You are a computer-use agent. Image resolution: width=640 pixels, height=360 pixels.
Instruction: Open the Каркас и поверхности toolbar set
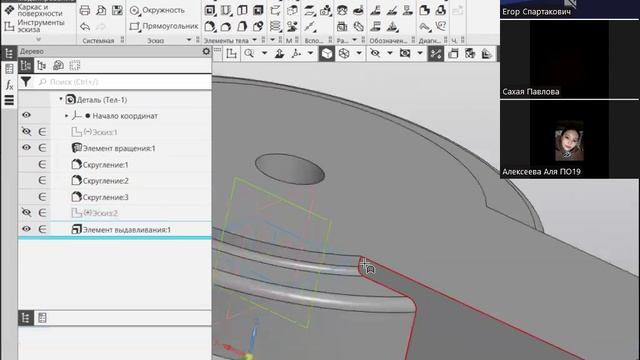[x=34, y=10]
